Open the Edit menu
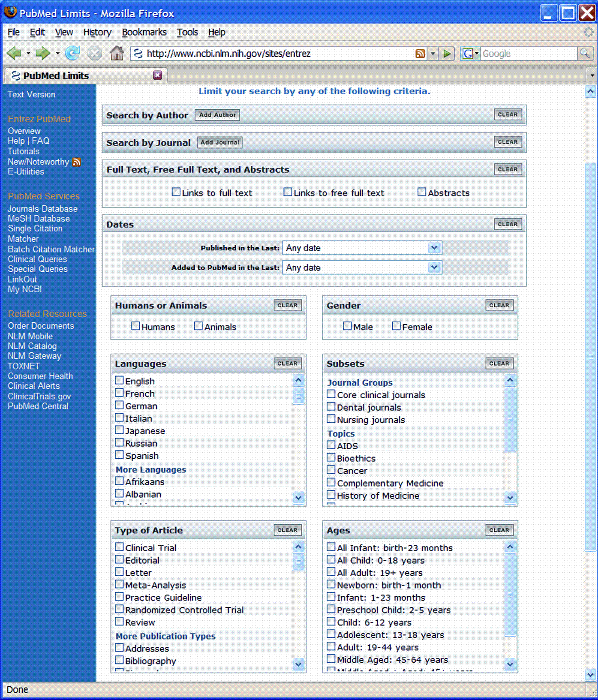Image resolution: width=598 pixels, height=700 pixels. point(37,32)
